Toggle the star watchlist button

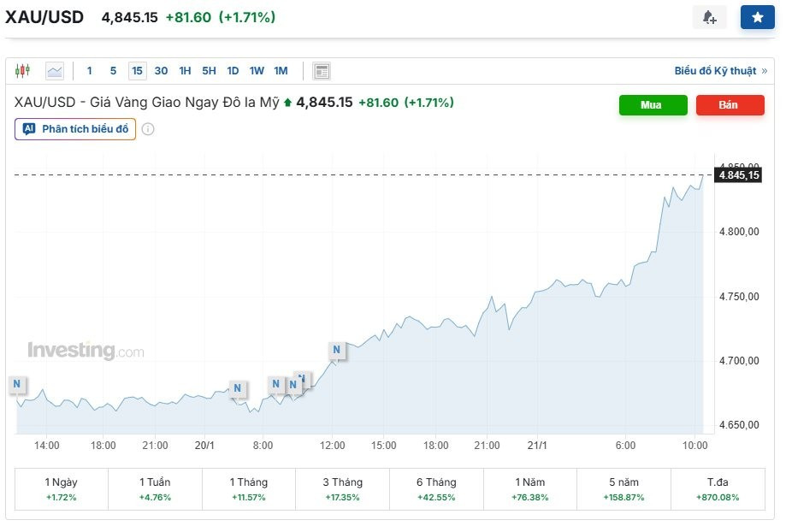click(x=757, y=17)
